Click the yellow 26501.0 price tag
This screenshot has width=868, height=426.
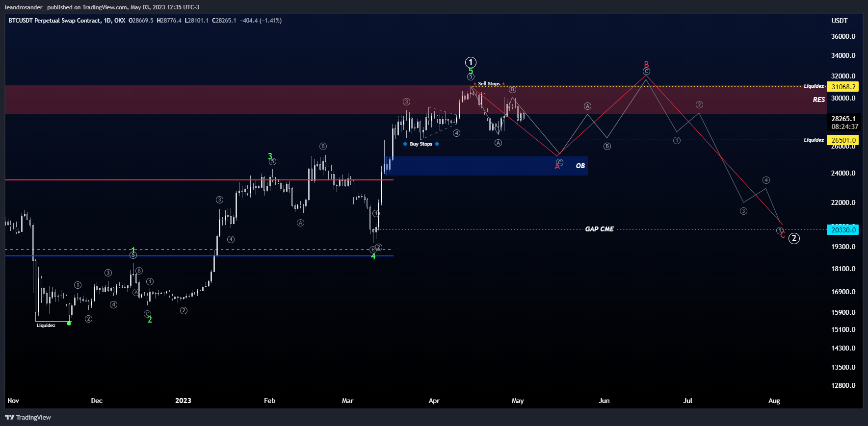(x=843, y=140)
